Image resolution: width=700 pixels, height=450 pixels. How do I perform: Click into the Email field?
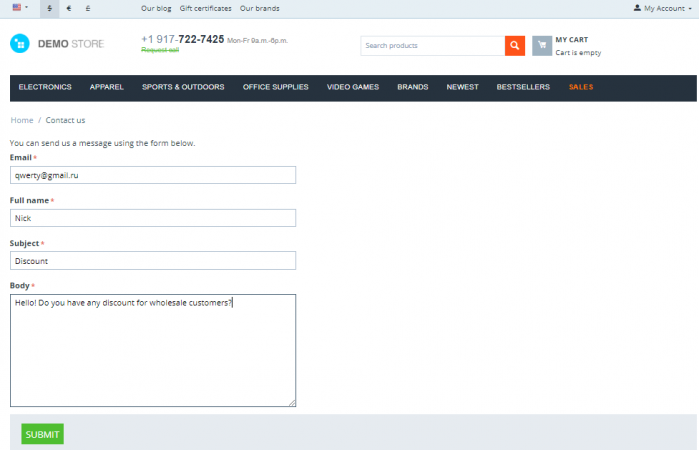153,175
